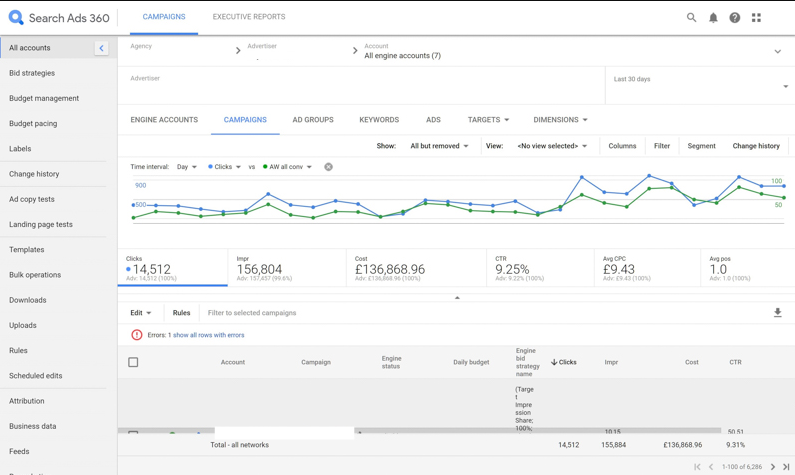Go to the first results page
The height and width of the screenshot is (475, 795).
(x=697, y=467)
